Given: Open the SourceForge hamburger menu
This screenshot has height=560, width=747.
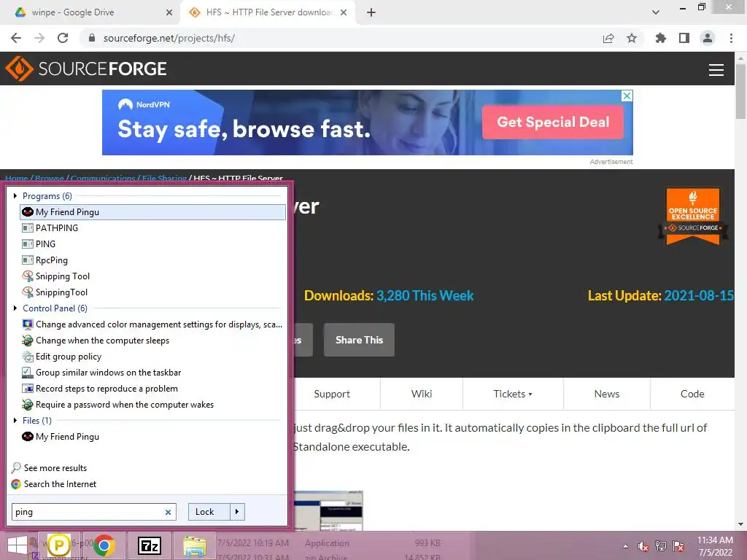Looking at the screenshot, I should pyautogui.click(x=716, y=70).
